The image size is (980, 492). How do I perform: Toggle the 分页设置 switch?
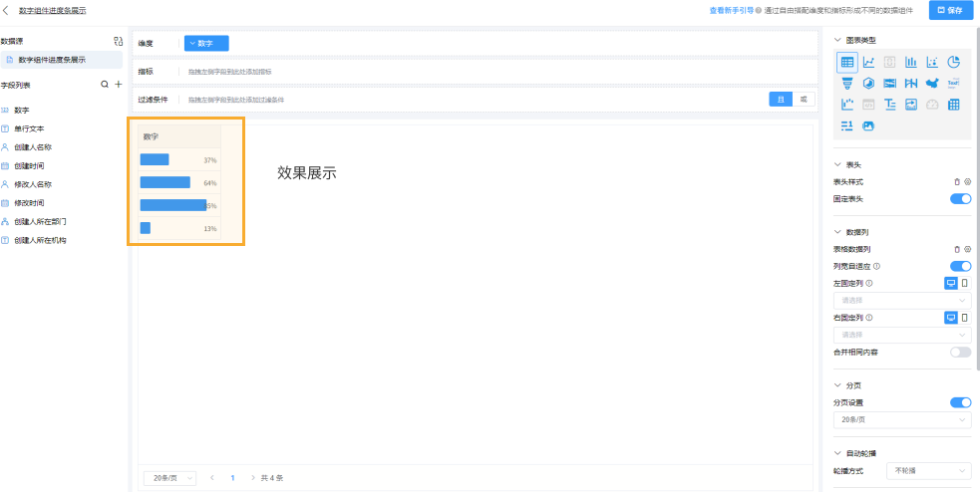point(961,402)
